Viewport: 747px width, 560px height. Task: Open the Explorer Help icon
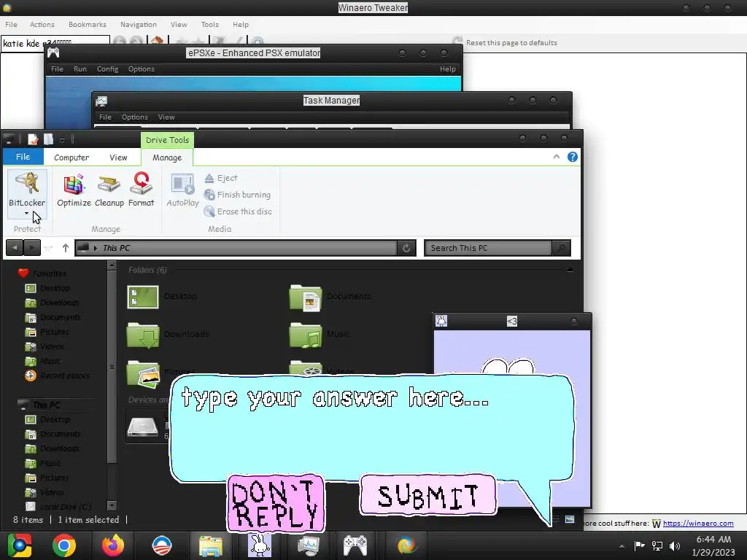coord(572,157)
